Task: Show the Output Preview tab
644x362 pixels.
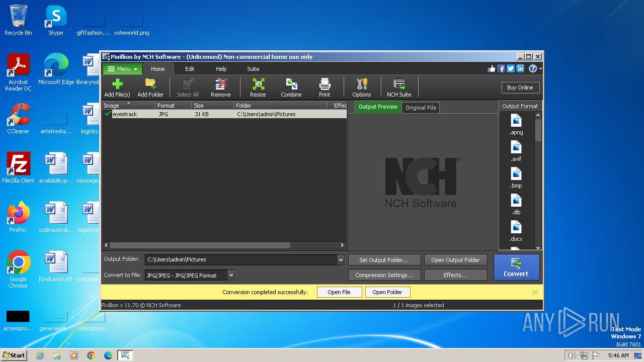Action: [x=378, y=107]
